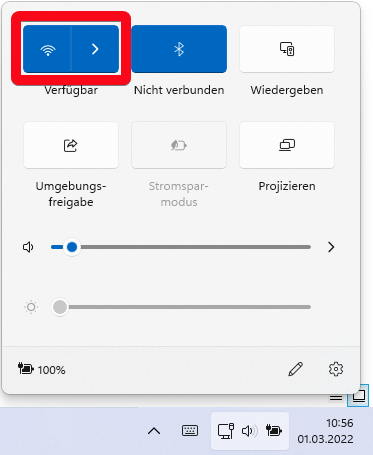Viewport: 373px width, 455px height.
Task: Expand the Wi-Fi network list chevron
Action: (95, 49)
